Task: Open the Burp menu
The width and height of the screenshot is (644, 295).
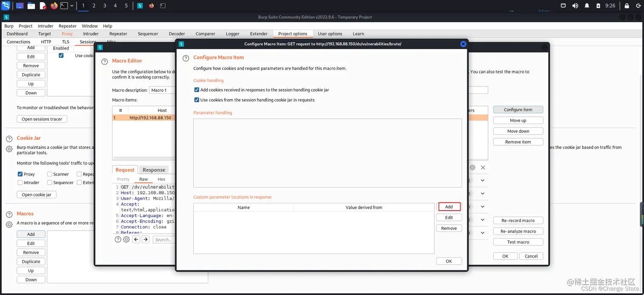Action: tap(9, 26)
